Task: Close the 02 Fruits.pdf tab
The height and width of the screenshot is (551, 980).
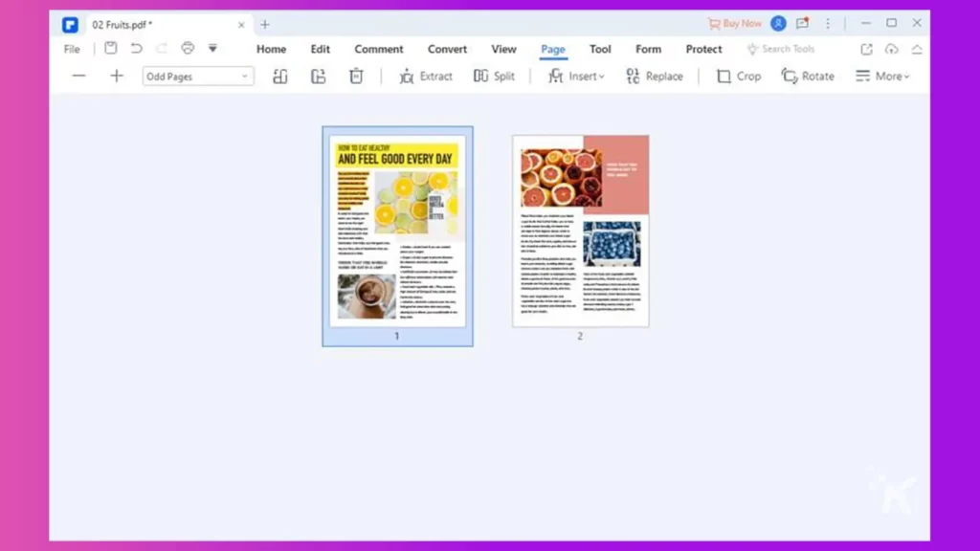Action: pos(241,25)
